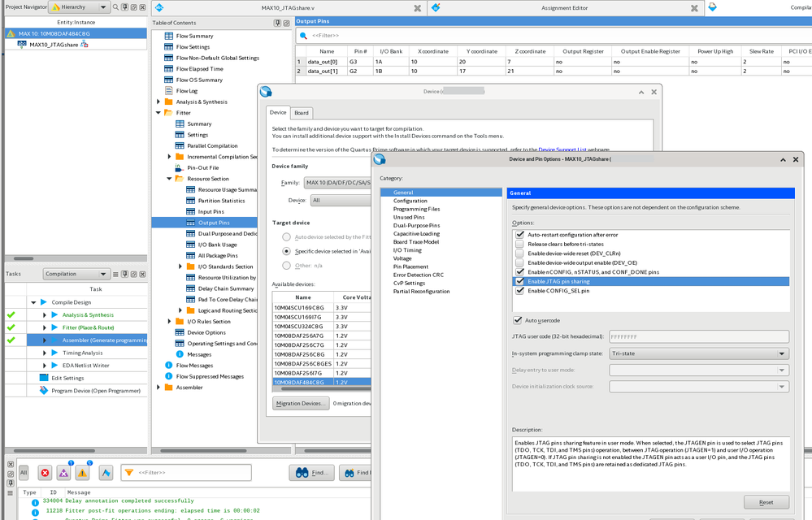Image resolution: width=812 pixels, height=520 pixels.
Task: Click the error messages filter icon
Action: [x=45, y=473]
